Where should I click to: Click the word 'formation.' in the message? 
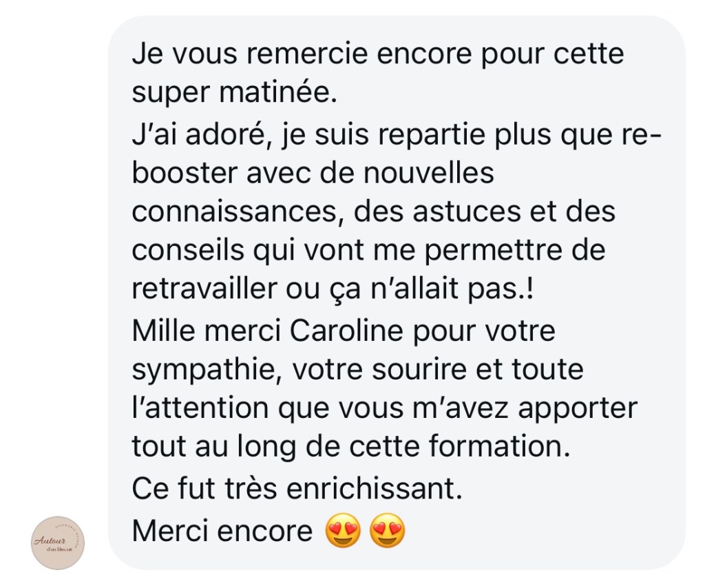(x=499, y=446)
